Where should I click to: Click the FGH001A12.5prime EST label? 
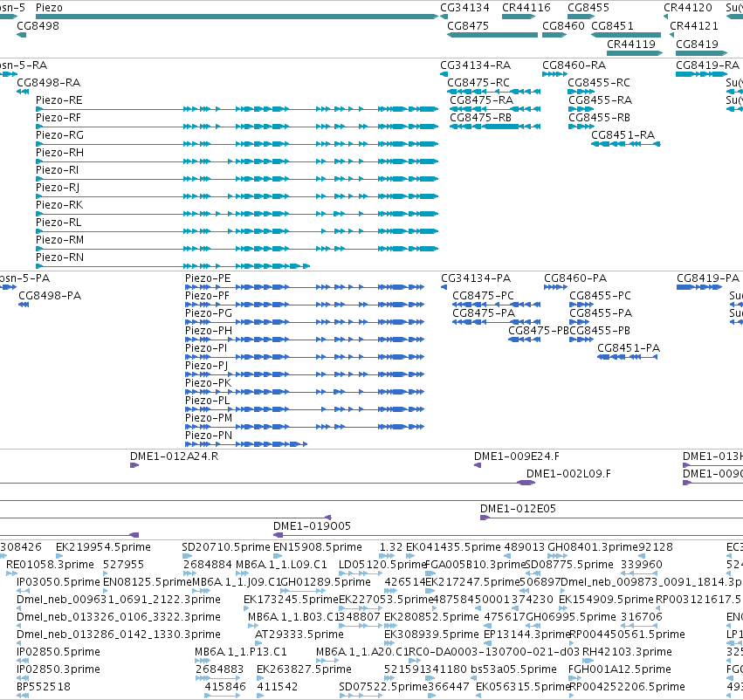click(x=620, y=669)
